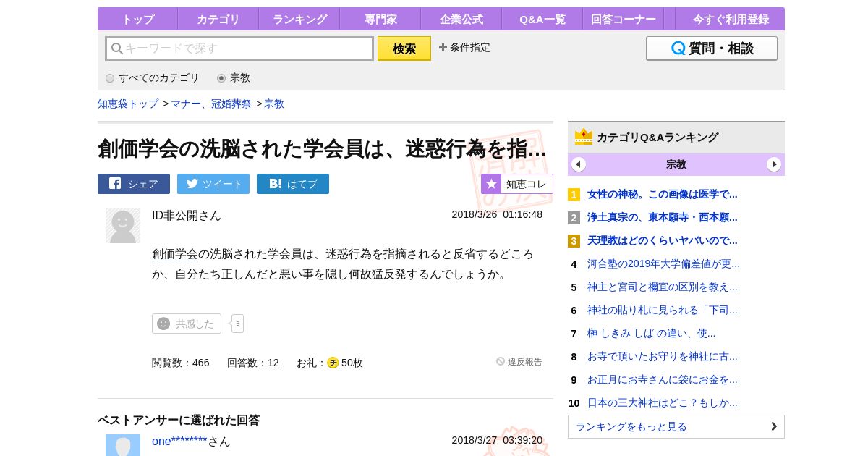Click the coin icon next to 50枚
Screen dimensions: 868x456
(333, 363)
